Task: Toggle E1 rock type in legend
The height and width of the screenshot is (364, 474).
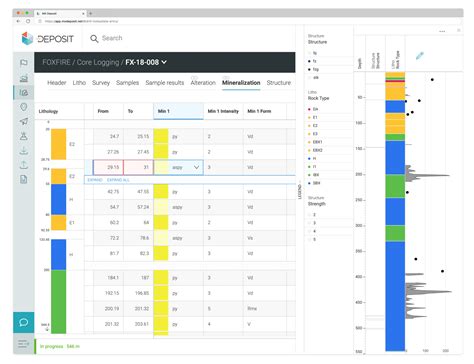Action: [314, 117]
